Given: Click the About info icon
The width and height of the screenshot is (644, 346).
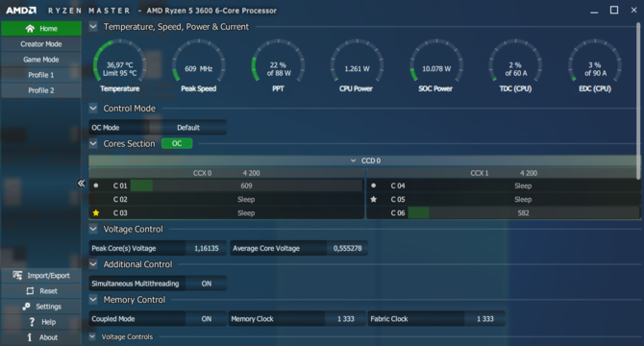Looking at the screenshot, I should (x=30, y=337).
